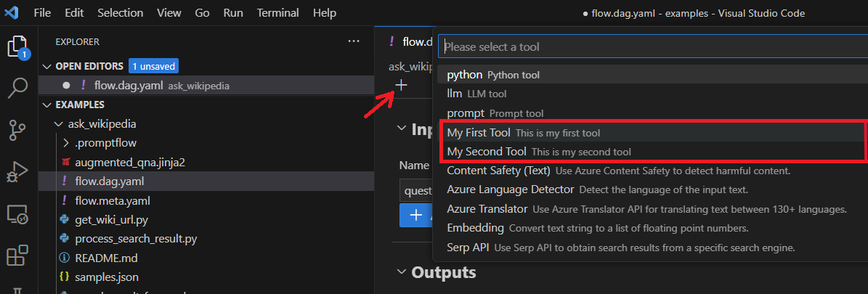Viewport: 868px width, 294px height.
Task: Open Explorer's more actions ellipsis
Action: pyautogui.click(x=354, y=41)
